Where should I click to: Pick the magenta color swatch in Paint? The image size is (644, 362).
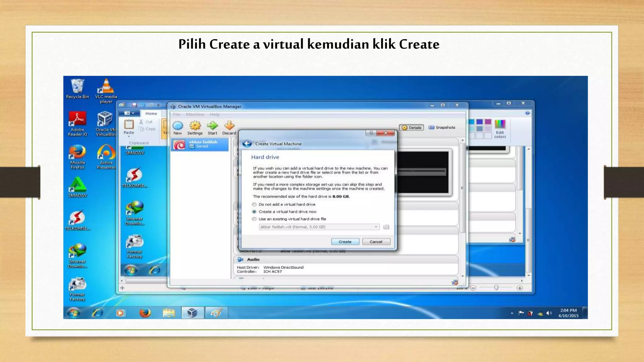(x=488, y=122)
